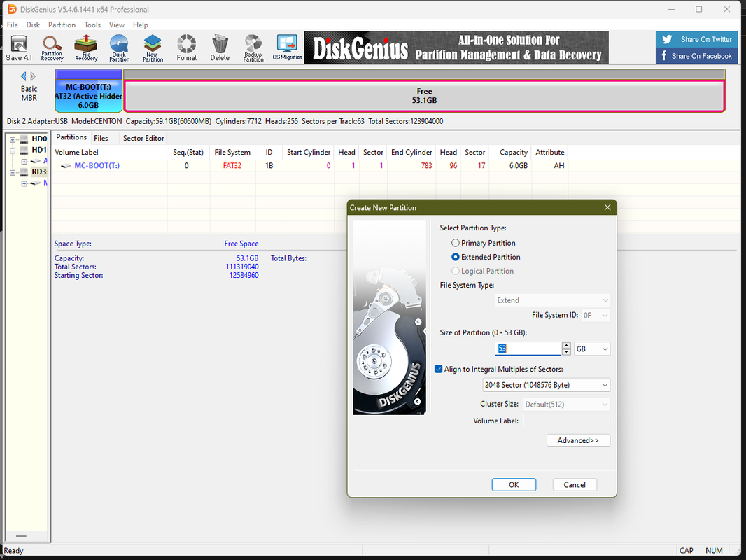Click the drive icon next to MC-BOOT(T:) row
The height and width of the screenshot is (560, 746).
66,166
